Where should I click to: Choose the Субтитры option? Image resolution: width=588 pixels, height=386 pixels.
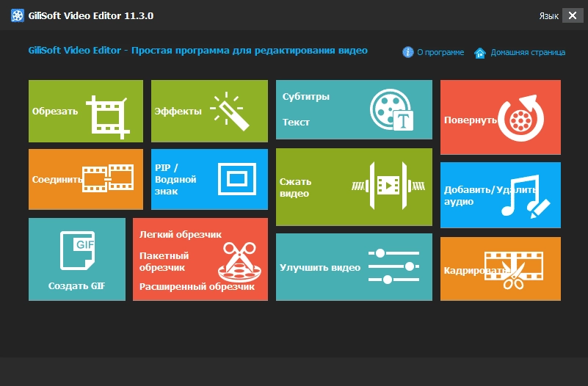point(306,97)
